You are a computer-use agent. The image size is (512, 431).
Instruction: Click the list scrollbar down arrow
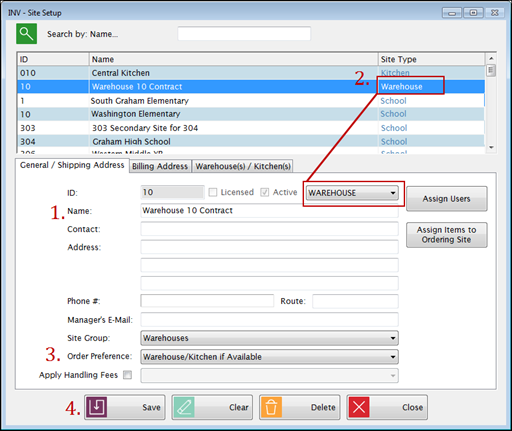(491, 147)
